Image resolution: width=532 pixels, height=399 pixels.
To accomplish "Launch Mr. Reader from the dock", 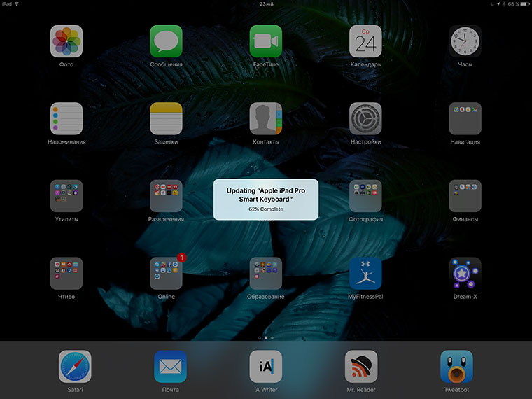I will 361,367.
